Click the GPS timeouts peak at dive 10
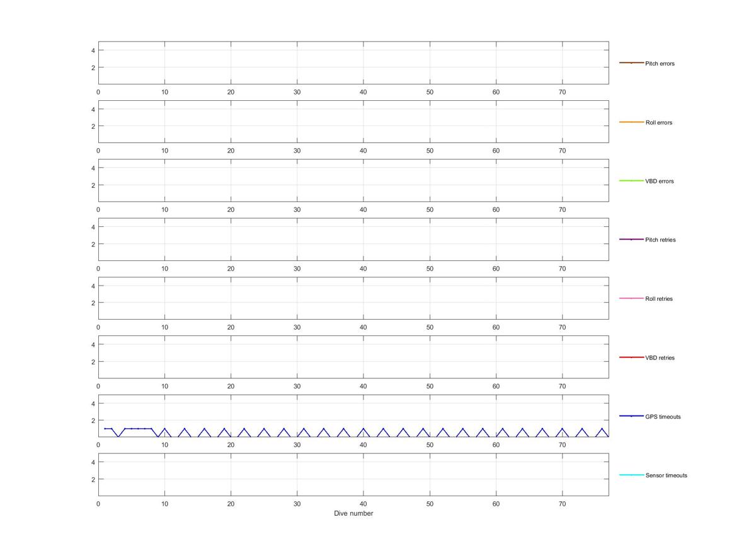The image size is (756, 558). (x=164, y=429)
